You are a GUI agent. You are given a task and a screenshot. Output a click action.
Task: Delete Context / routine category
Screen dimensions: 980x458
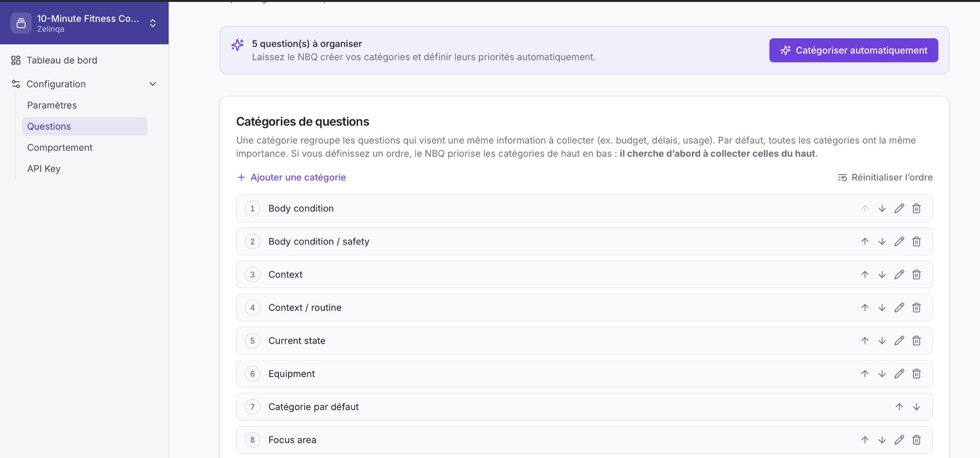(x=916, y=307)
